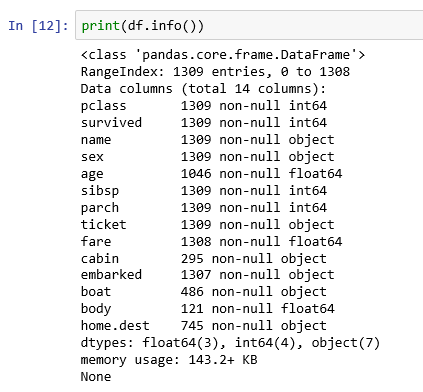Click the pandas DataFrame class output line
This screenshot has width=423, height=392.
[x=223, y=55]
